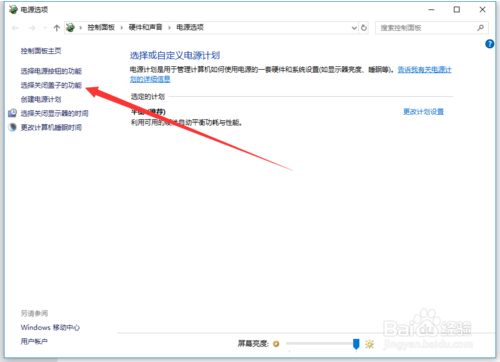Screen dimensions: 500x362
Task: Click the control panel icon in address bar
Action: pyautogui.click(x=70, y=28)
